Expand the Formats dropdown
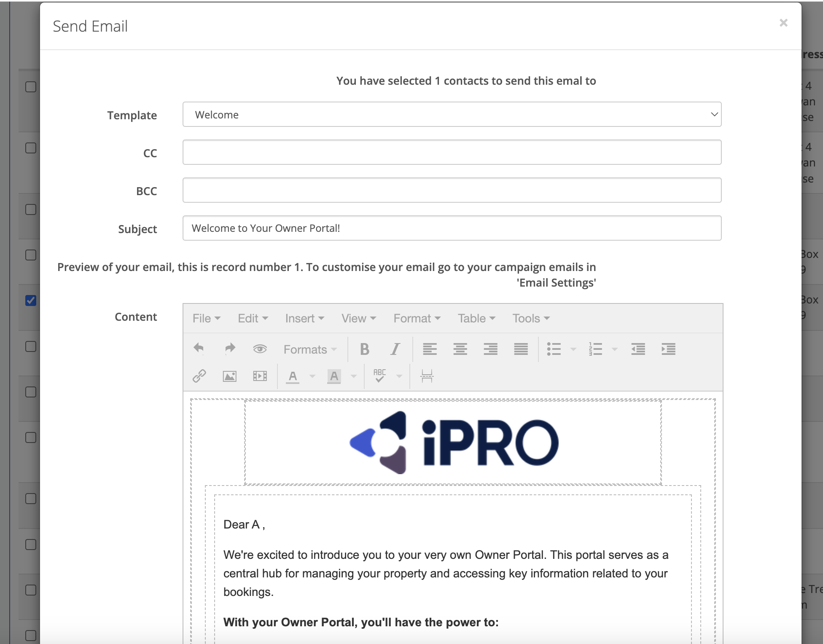The height and width of the screenshot is (644, 823). (310, 349)
